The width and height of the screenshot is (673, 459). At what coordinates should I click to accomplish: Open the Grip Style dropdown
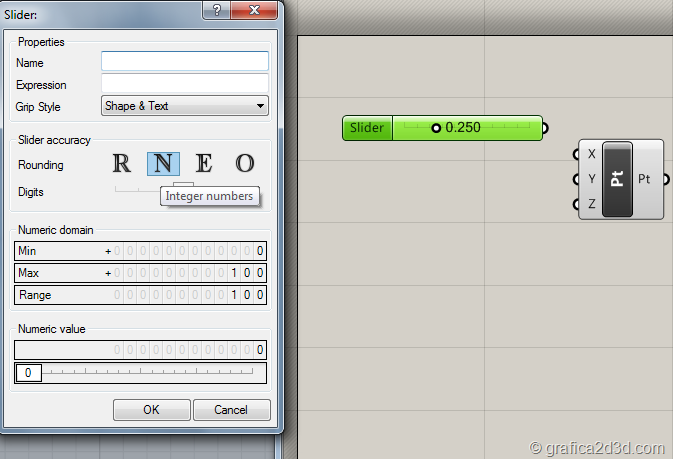(185, 106)
